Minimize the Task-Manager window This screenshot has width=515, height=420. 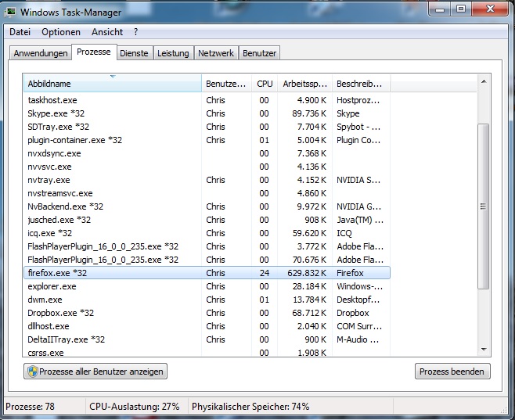tap(440, 9)
